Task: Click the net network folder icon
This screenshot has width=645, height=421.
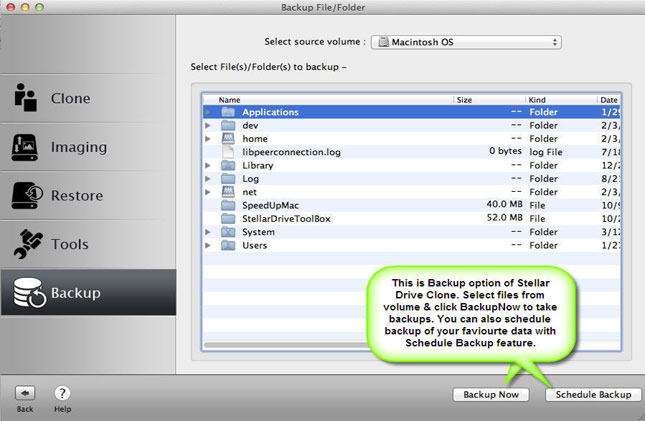Action: tap(228, 192)
